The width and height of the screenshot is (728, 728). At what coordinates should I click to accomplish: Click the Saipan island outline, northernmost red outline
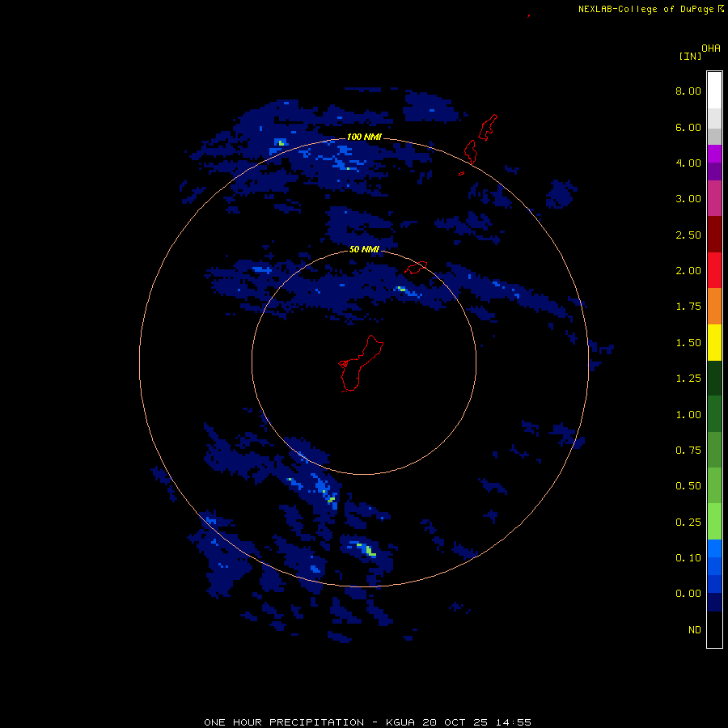[x=488, y=127]
